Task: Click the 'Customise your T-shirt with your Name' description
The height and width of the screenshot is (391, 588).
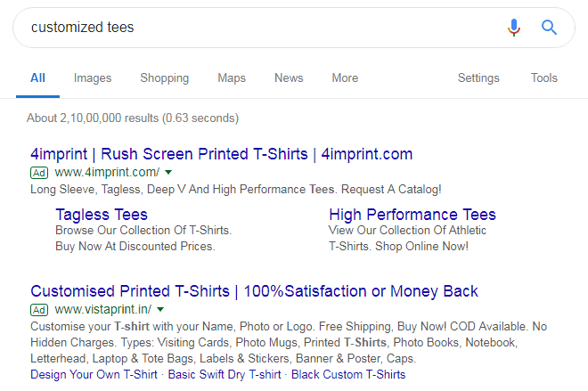Action: point(289,343)
